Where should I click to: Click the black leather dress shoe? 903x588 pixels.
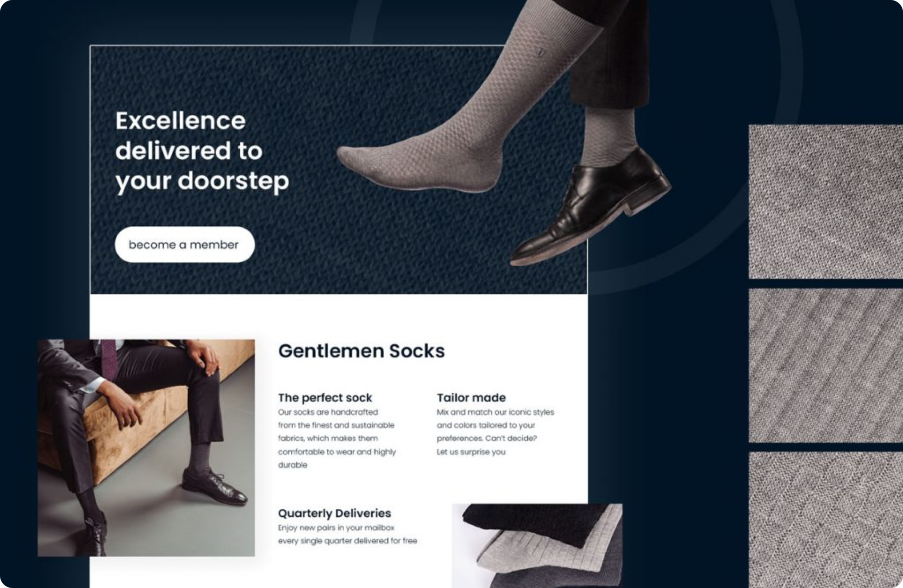tap(591, 208)
